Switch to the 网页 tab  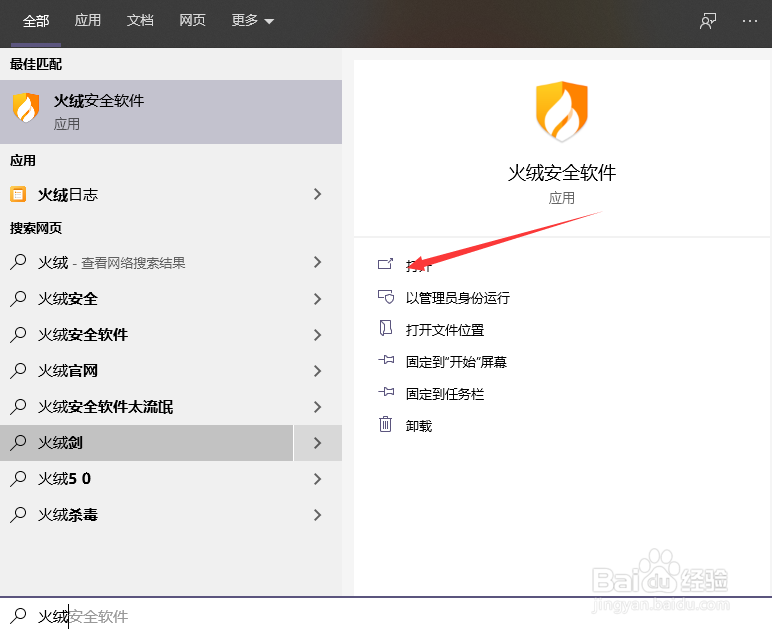(x=192, y=20)
